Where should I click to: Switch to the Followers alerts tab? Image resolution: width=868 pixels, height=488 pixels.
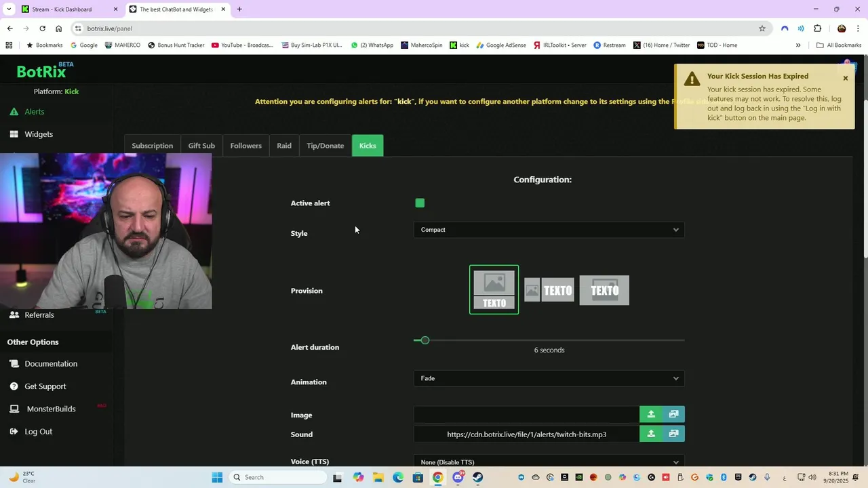coord(245,146)
